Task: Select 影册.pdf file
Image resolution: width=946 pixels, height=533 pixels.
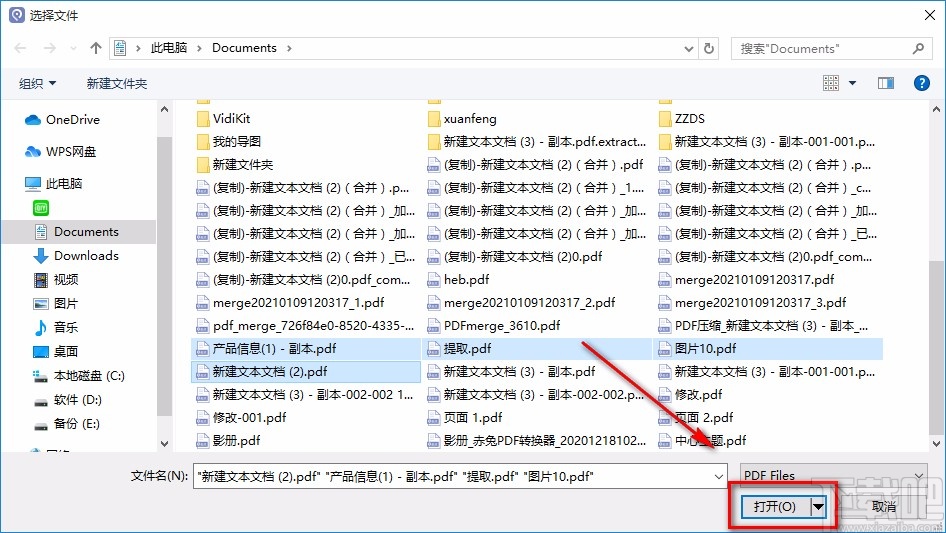Action: (228, 440)
